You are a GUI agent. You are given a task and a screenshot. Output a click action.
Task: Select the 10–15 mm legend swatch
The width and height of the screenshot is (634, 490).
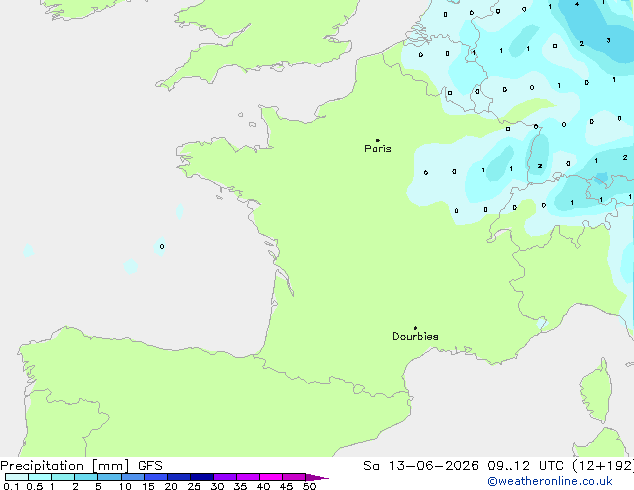[132, 477]
